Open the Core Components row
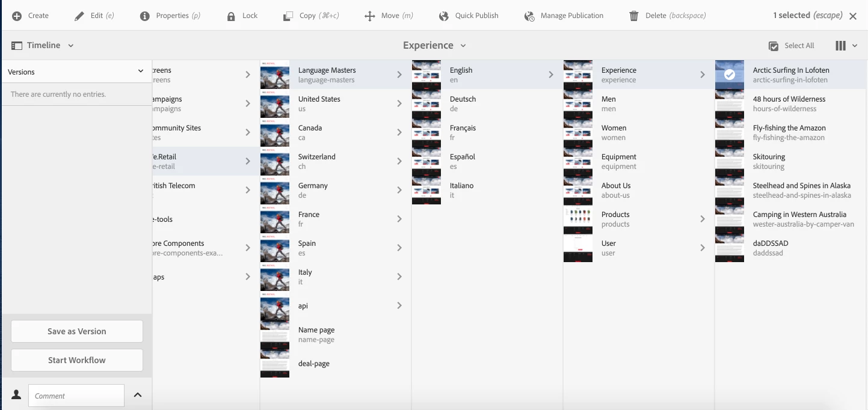 [205, 248]
